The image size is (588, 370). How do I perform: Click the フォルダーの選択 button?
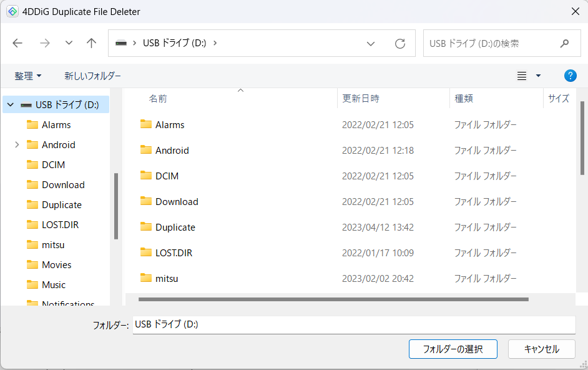click(453, 349)
